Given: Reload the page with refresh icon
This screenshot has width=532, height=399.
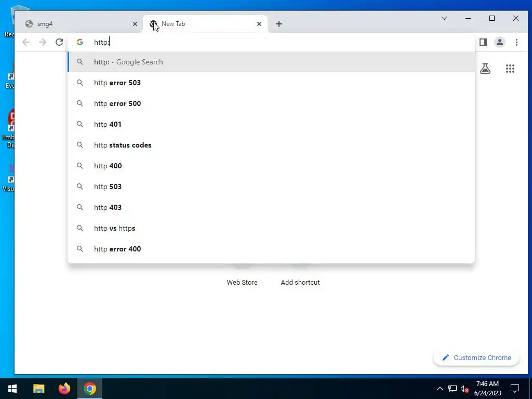Looking at the screenshot, I should (59, 42).
